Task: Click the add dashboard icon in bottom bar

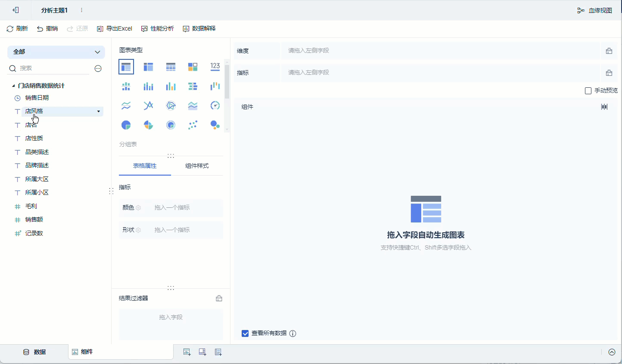Action: pyautogui.click(x=202, y=352)
